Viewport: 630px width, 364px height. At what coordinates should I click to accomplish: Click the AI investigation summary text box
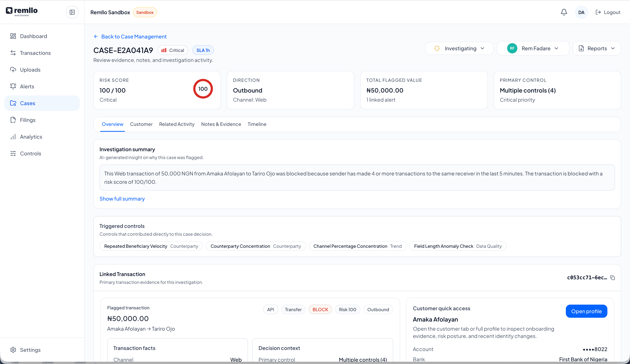coord(357,177)
